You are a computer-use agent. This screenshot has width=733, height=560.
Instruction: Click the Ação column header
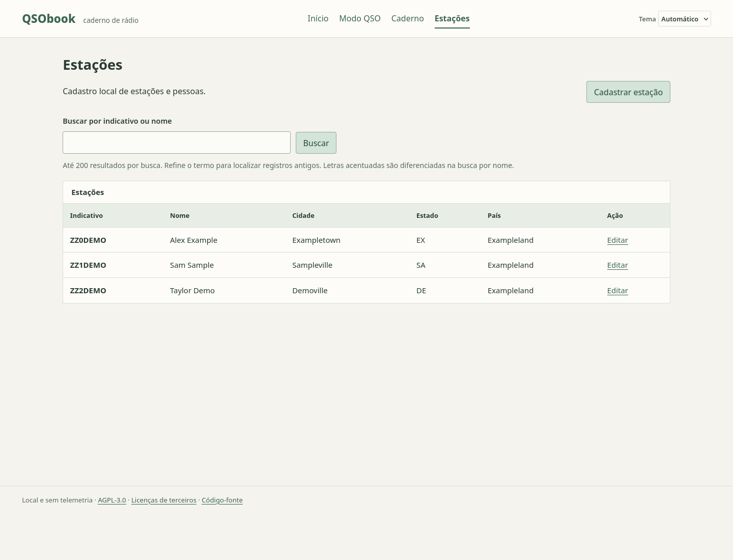coord(615,215)
